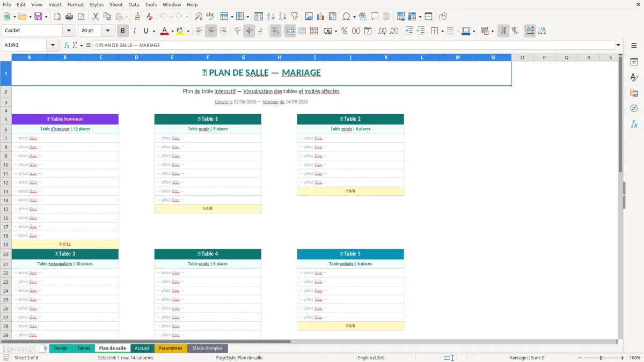The image size is (644, 362).
Task: Toggle Print Preview
Action: [80, 17]
